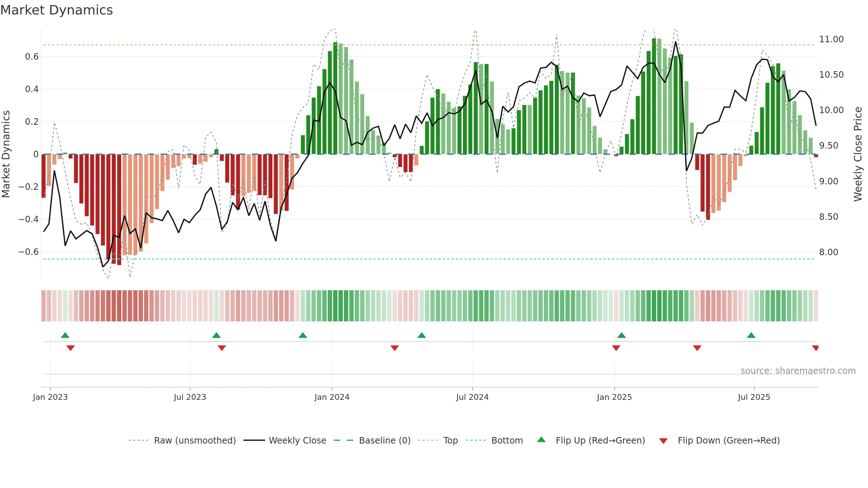Select the flip-down marker between Jan and Jul 2025
The height and width of the screenshot is (488, 868).
coord(697,348)
